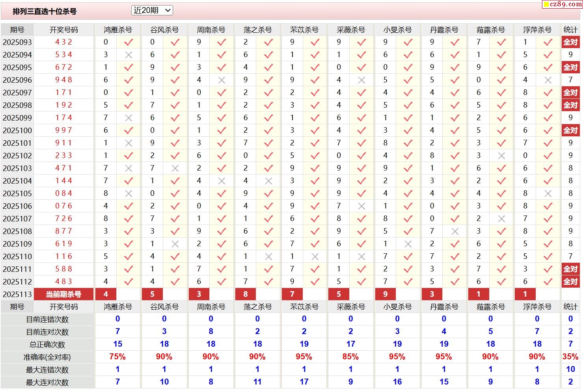This screenshot has height=392, width=583.
Task: Click 谷风 current kill number 5 red box
Action: (152, 294)
